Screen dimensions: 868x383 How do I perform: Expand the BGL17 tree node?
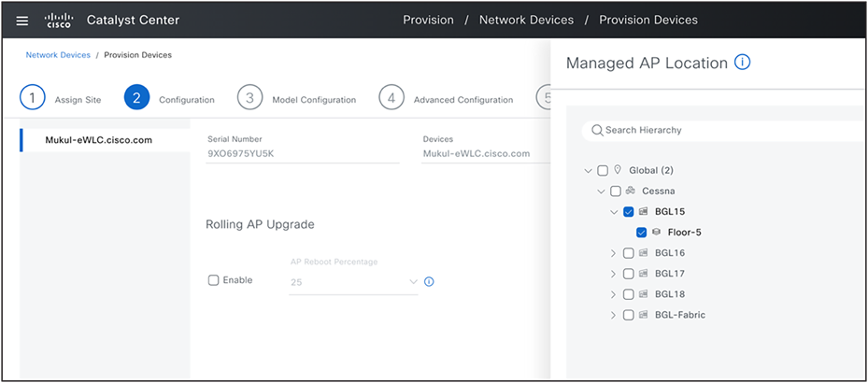[613, 274]
